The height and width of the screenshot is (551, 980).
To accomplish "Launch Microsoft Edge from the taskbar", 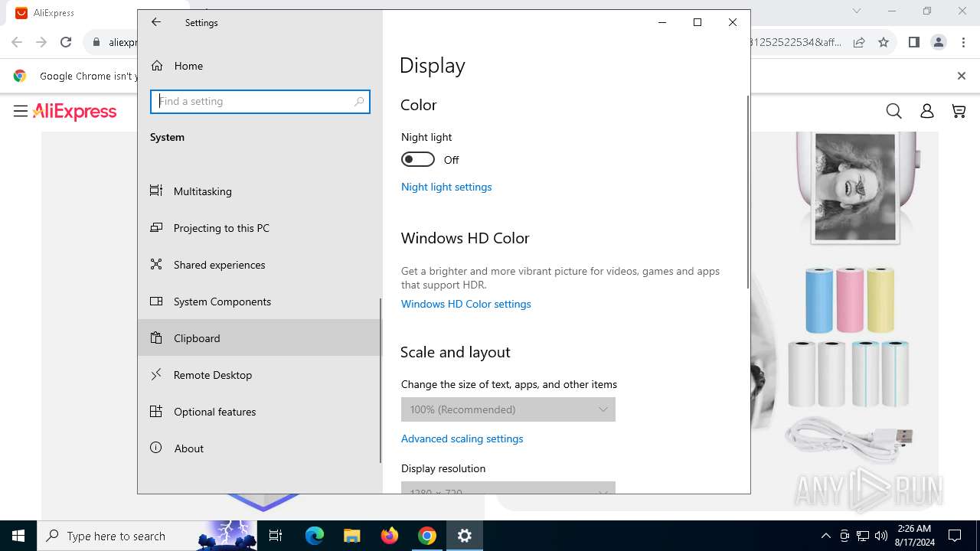I will click(x=315, y=536).
